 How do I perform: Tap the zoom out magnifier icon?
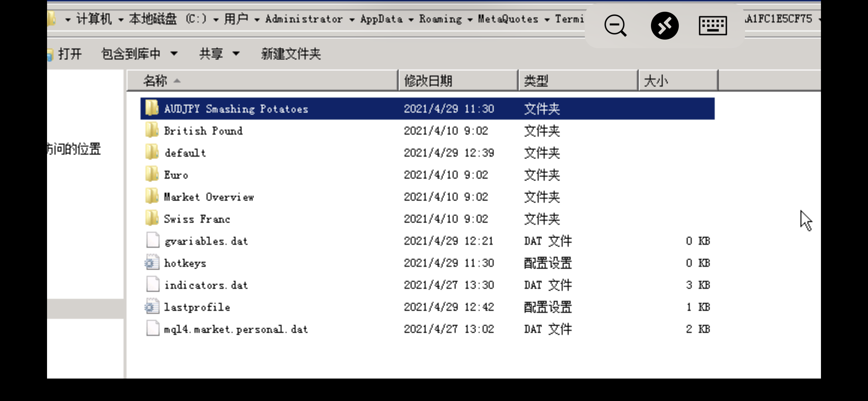pyautogui.click(x=615, y=26)
